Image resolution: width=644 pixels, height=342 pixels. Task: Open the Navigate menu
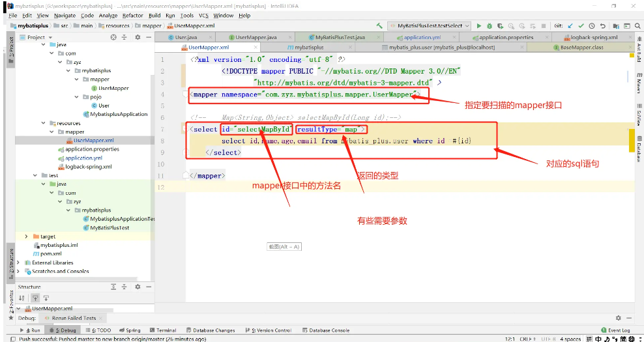65,16
